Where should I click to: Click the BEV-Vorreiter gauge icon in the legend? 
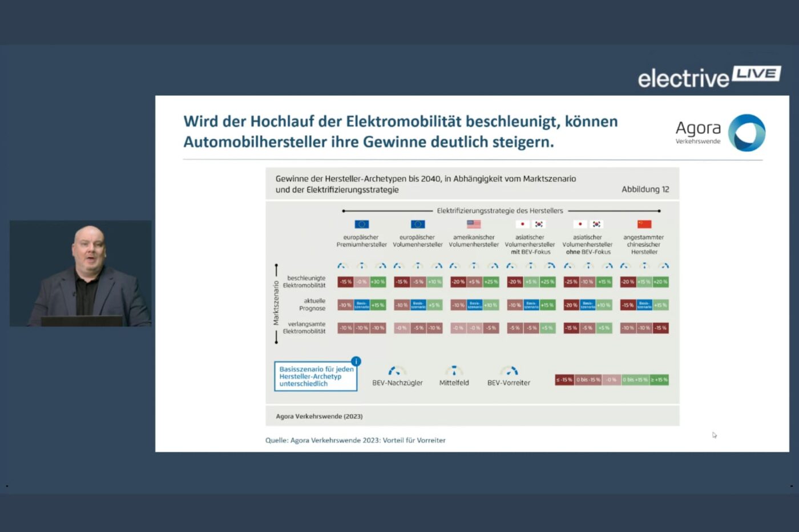509,371
